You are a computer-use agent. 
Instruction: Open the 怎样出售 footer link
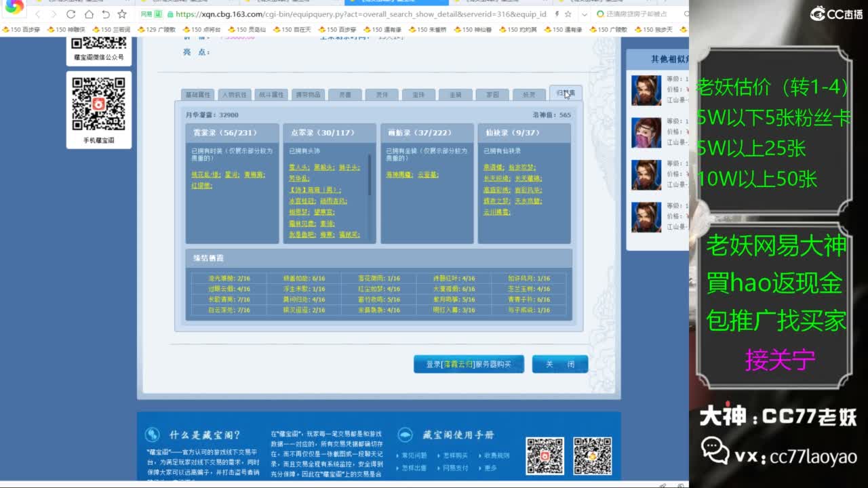coord(414,468)
